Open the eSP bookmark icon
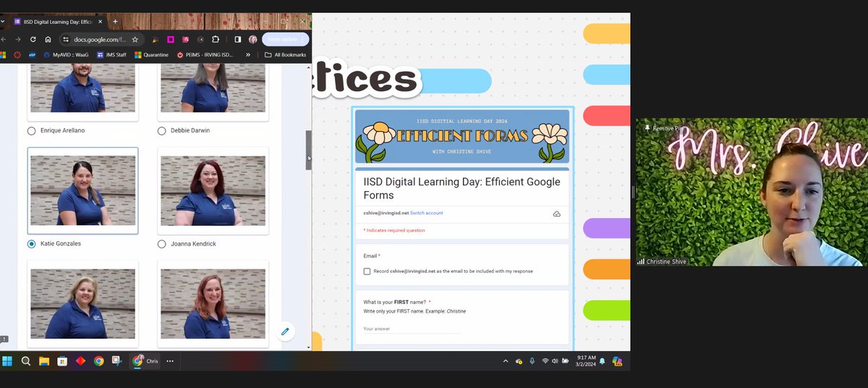868x388 pixels. pos(33,54)
